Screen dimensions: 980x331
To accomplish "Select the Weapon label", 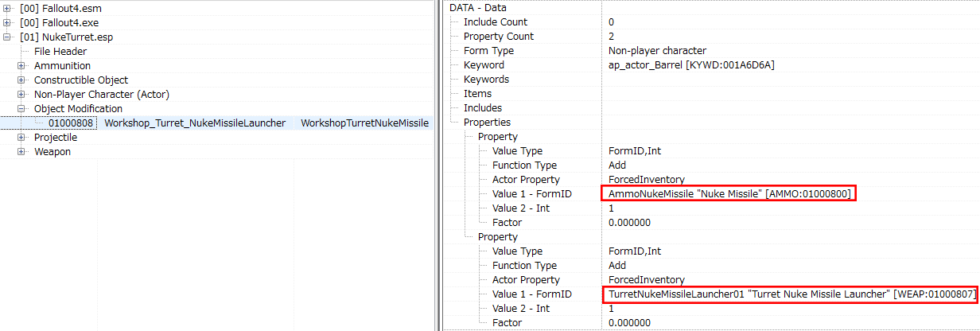I will tap(52, 151).
